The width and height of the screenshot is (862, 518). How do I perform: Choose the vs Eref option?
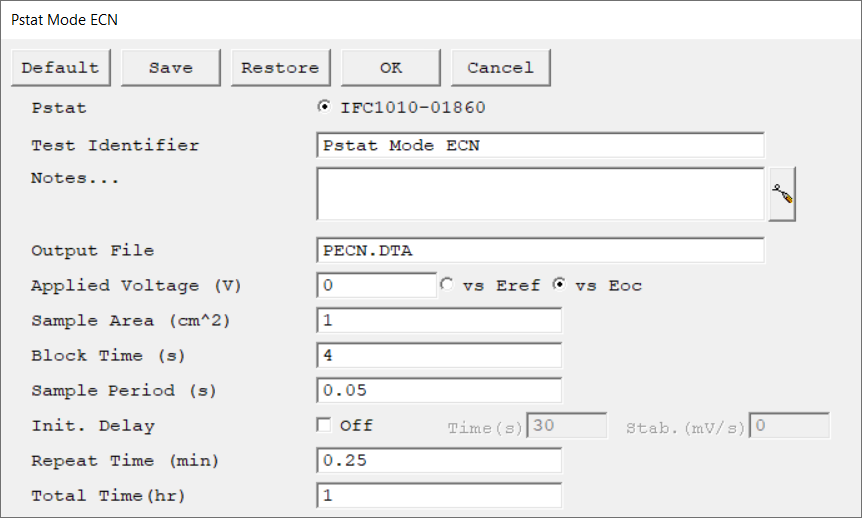pos(447,285)
